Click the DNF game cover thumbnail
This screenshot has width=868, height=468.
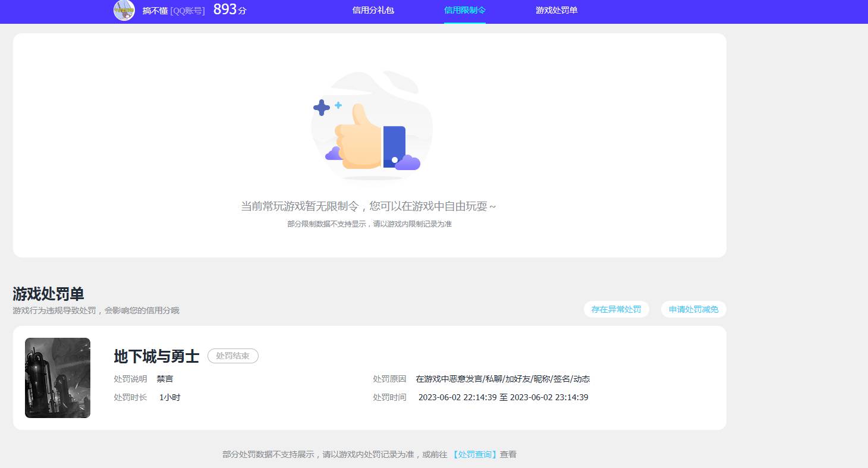(57, 378)
